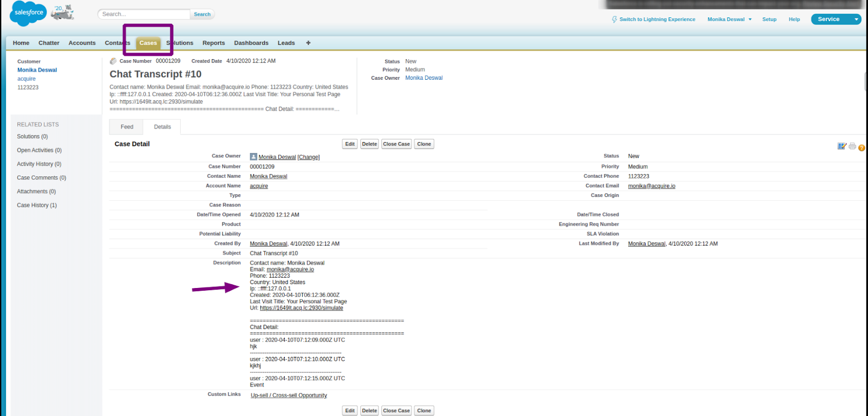This screenshot has width=868, height=416.
Task: Click the Priority value Medium in details
Action: pos(638,167)
